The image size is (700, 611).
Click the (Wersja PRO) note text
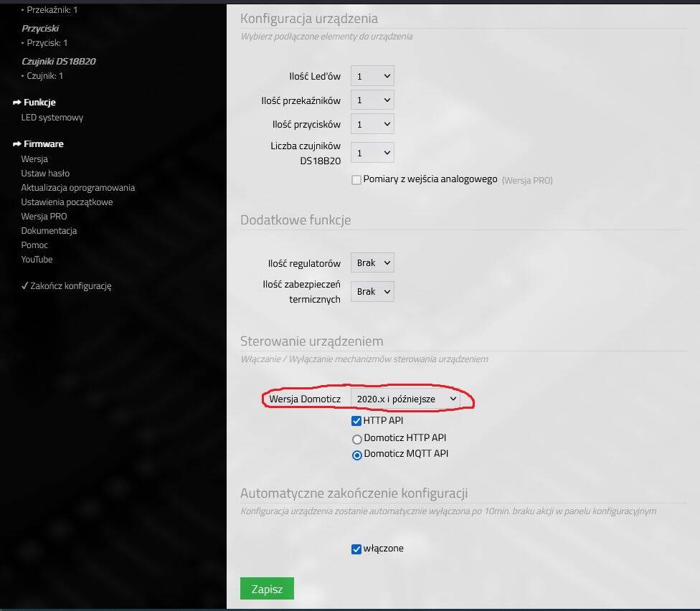pos(527,180)
